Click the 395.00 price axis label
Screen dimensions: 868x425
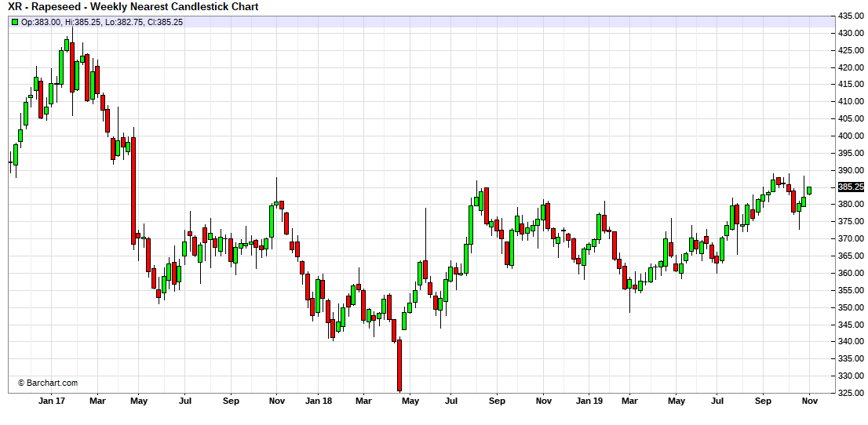(x=852, y=153)
